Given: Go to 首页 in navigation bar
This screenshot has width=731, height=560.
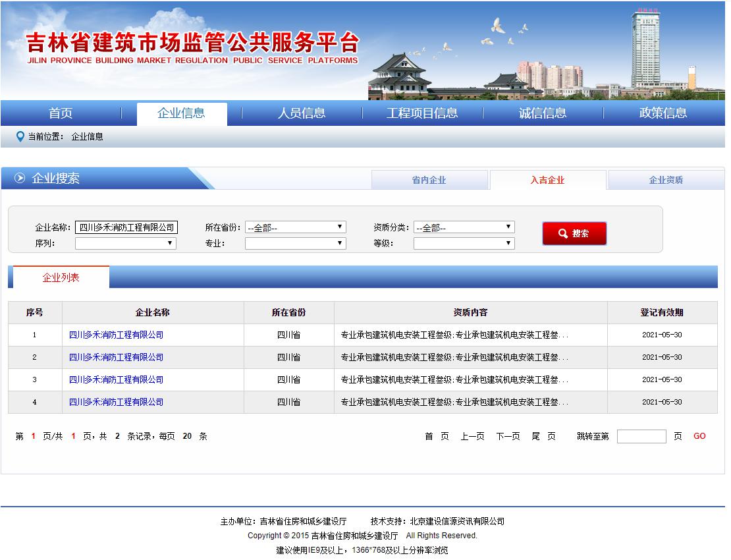Looking at the screenshot, I should point(61,113).
